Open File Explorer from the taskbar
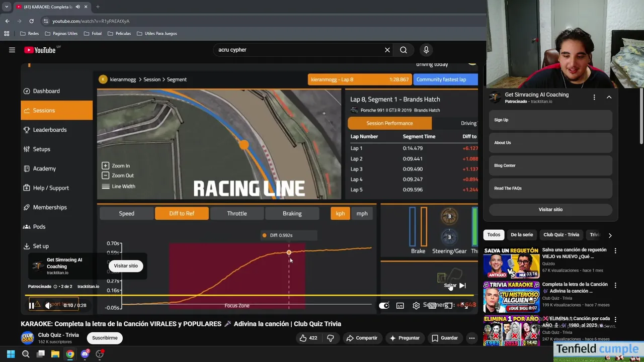This screenshot has width=644, height=362. pyautogui.click(x=55, y=354)
